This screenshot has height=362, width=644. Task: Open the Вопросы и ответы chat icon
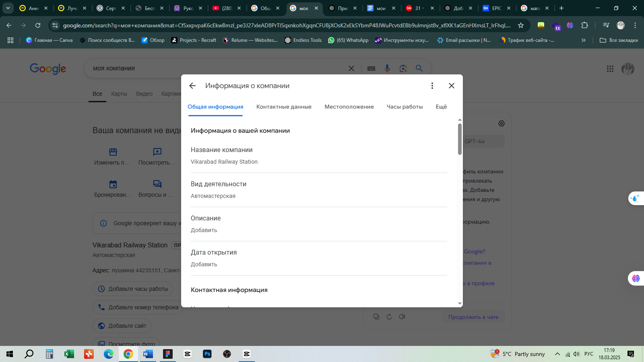point(157,184)
